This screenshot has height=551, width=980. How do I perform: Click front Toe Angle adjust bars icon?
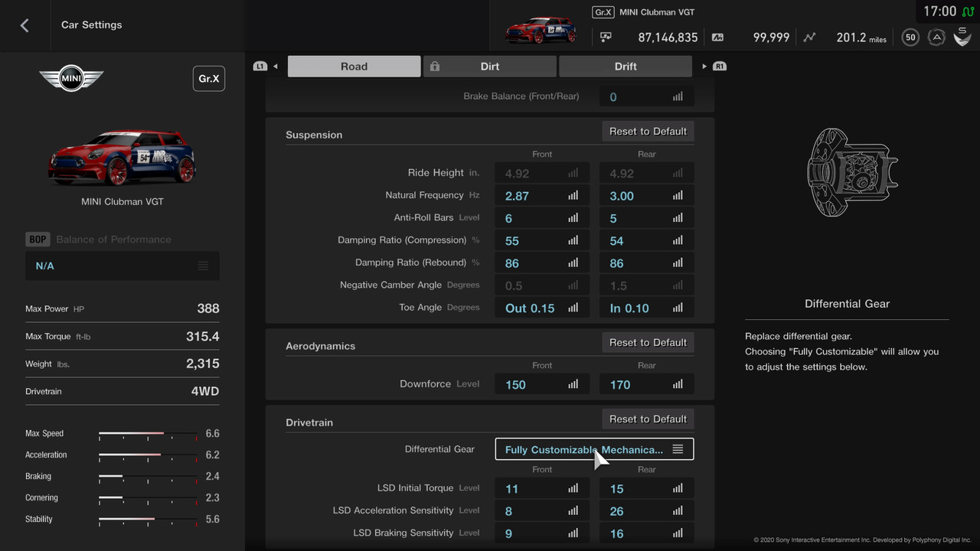point(573,308)
